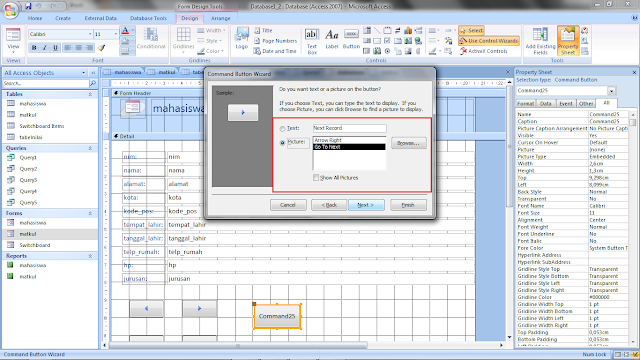Toggle Underline formatting
Image resolution: width=640 pixels, height=360 pixels.
click(56, 48)
